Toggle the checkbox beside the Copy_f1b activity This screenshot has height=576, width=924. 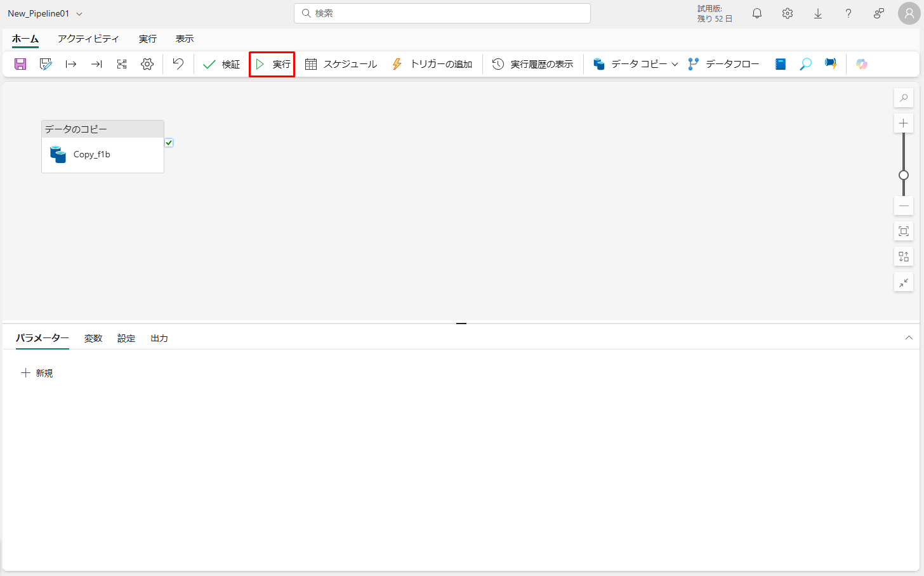tap(169, 143)
